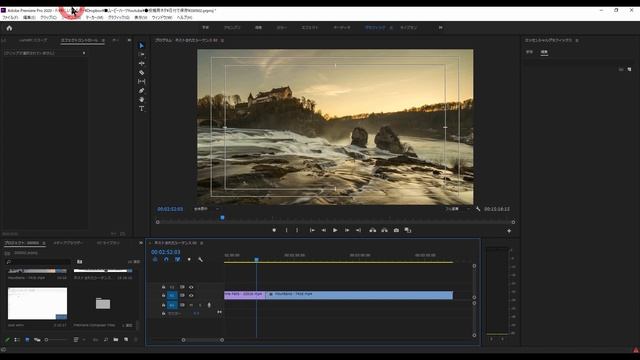Mute the A1 audio track
The height and width of the screenshot is (360, 640).
pyautogui.click(x=191, y=305)
